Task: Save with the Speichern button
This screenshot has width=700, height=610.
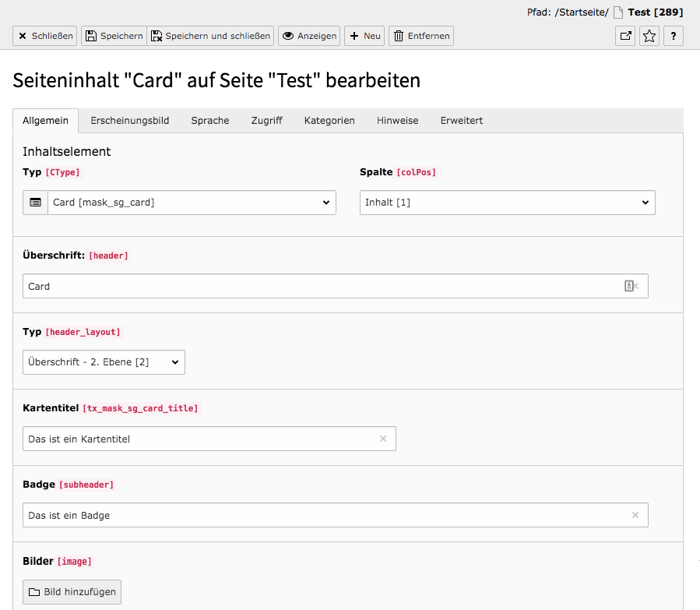Action: point(114,36)
